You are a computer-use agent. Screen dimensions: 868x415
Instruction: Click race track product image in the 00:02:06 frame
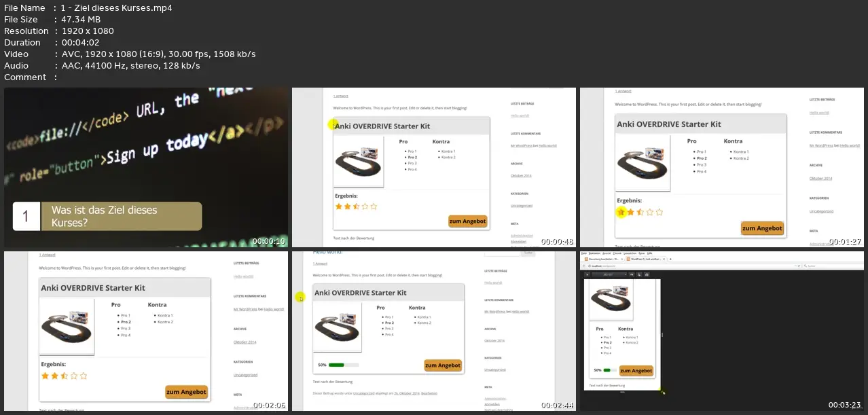(67, 327)
